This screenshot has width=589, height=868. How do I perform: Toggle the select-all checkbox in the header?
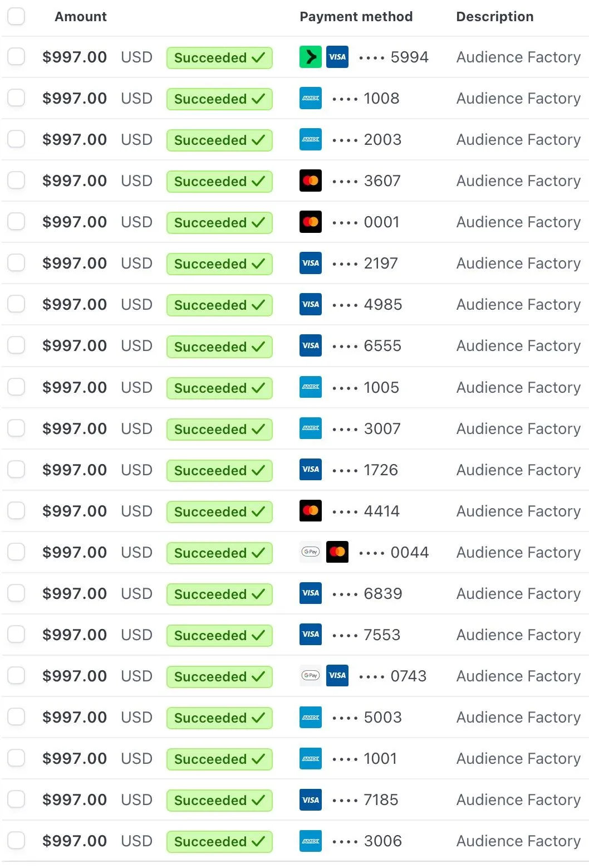(16, 16)
